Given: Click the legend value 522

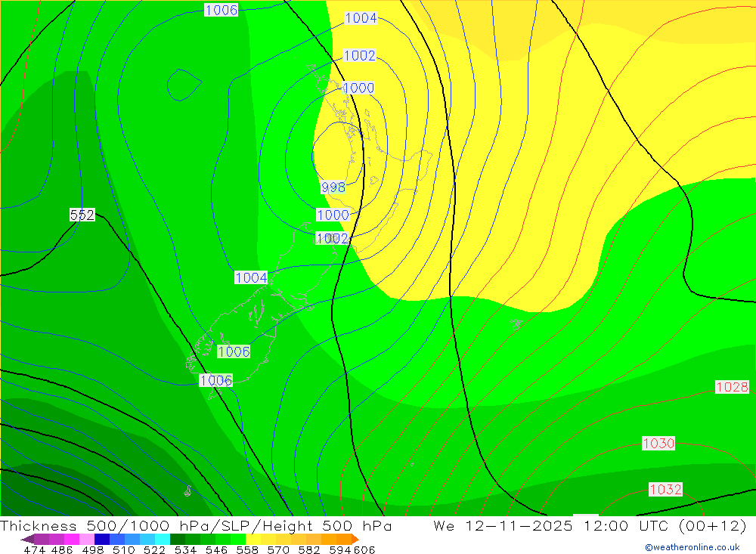Looking at the screenshot, I should click(154, 550).
